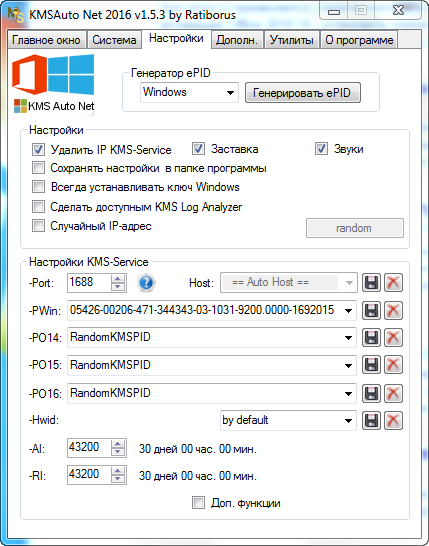The image size is (429, 546).
Task: Delete the -PO15 row value
Action: (x=393, y=365)
